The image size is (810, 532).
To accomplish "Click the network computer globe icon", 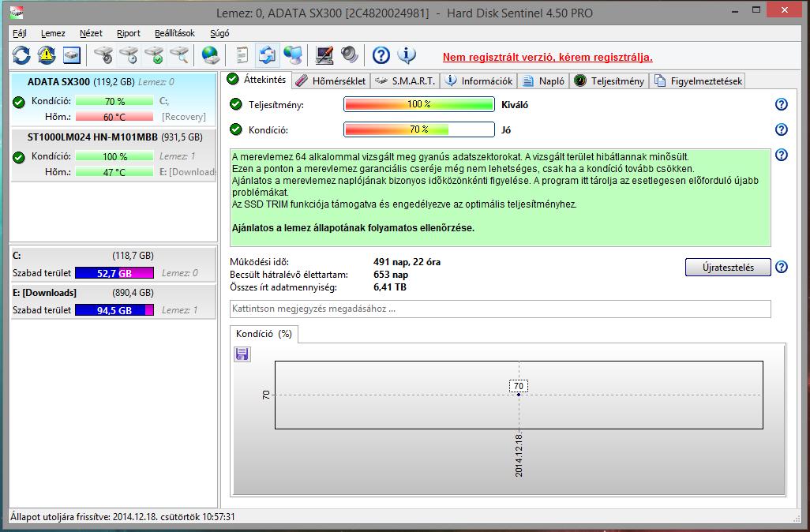I will click(x=293, y=54).
